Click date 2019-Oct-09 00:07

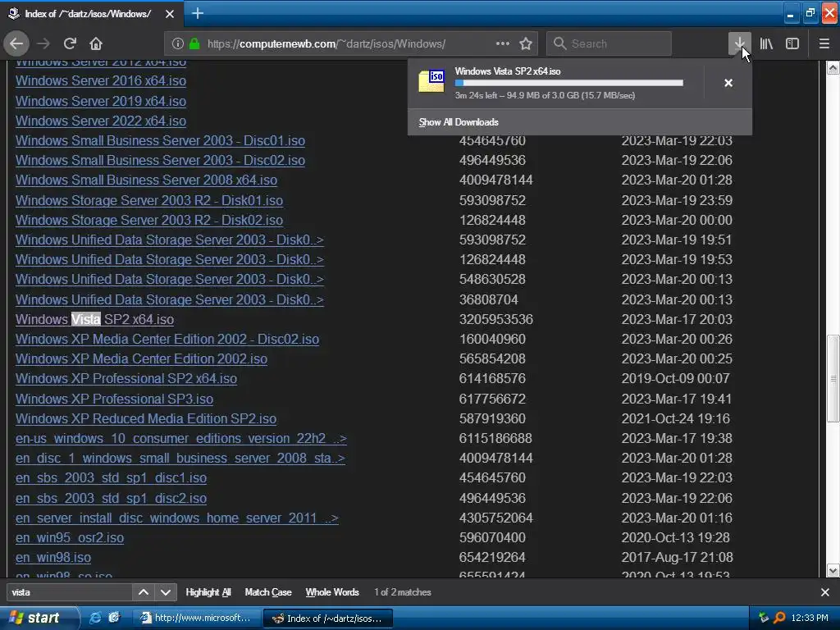point(676,379)
